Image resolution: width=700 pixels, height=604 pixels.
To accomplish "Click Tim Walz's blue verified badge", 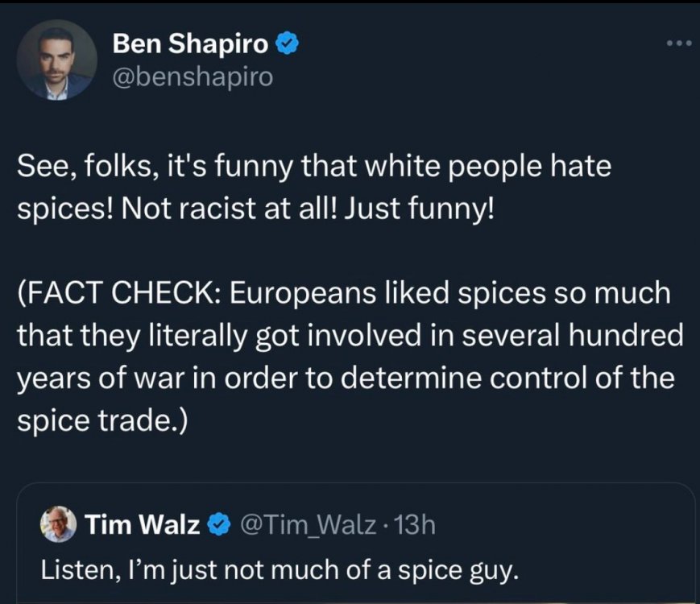I will coord(217,526).
